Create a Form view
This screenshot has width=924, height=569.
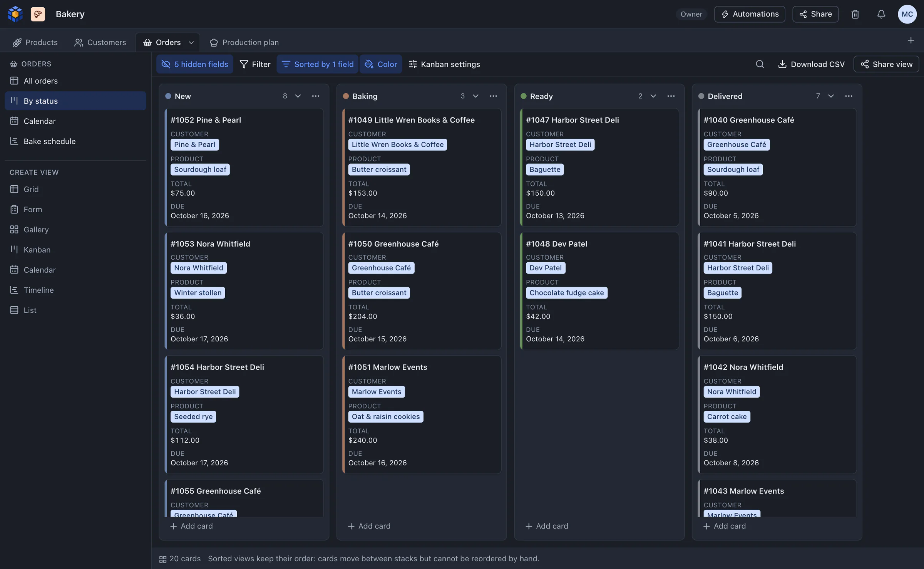(x=75, y=210)
